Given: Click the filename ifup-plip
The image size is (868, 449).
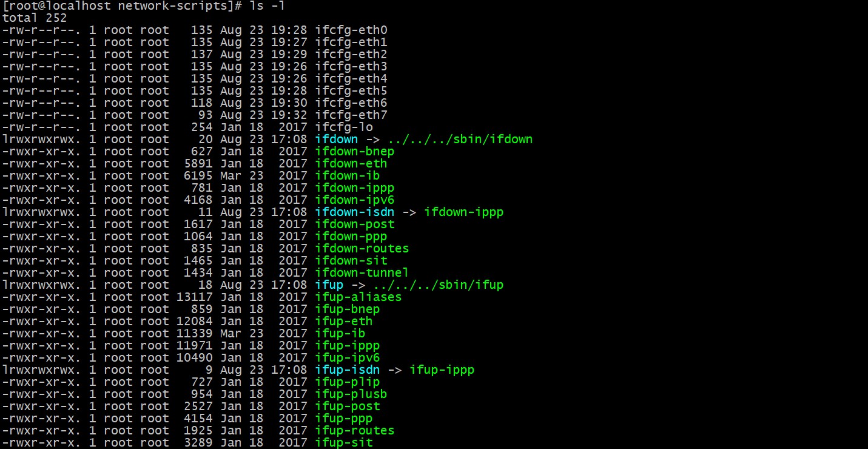Looking at the screenshot, I should coord(348,382).
